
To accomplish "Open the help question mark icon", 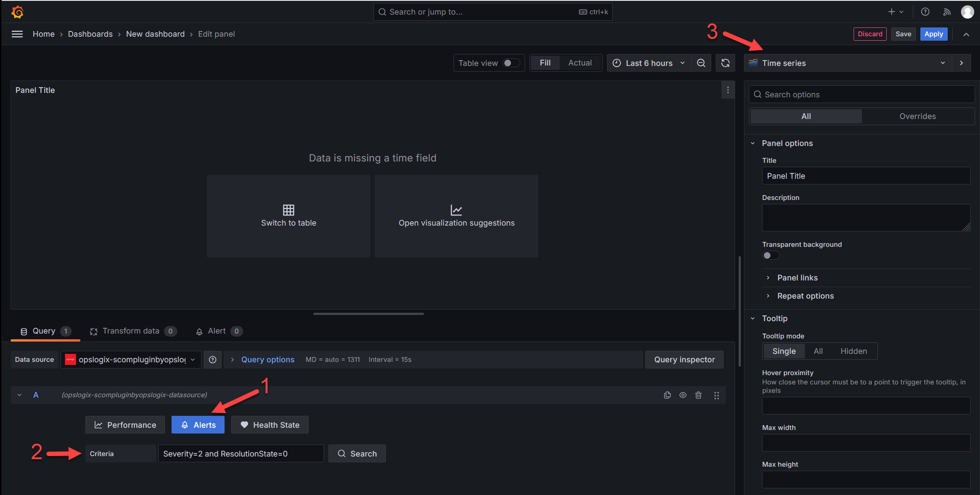I will pos(925,12).
